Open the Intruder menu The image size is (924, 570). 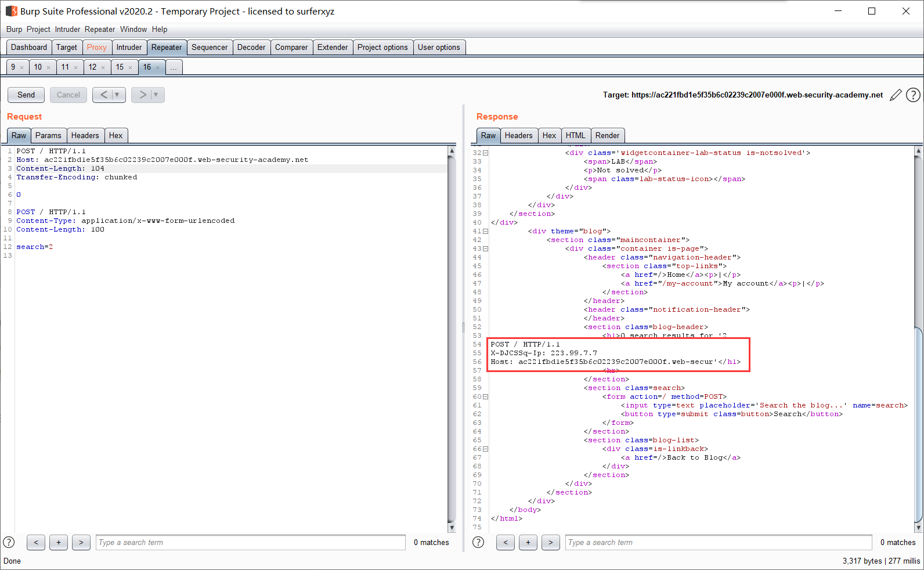(67, 29)
